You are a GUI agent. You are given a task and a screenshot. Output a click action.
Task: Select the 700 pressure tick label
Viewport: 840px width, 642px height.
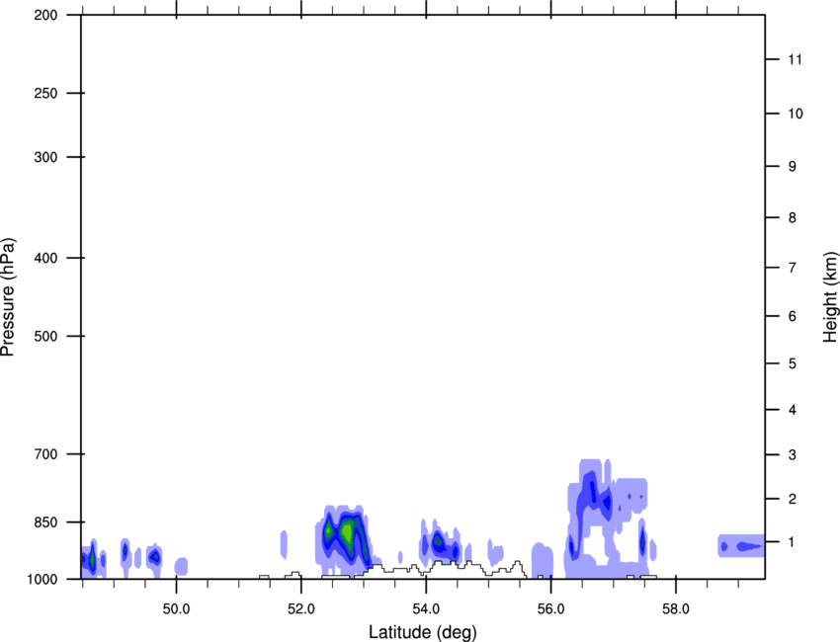(45, 454)
